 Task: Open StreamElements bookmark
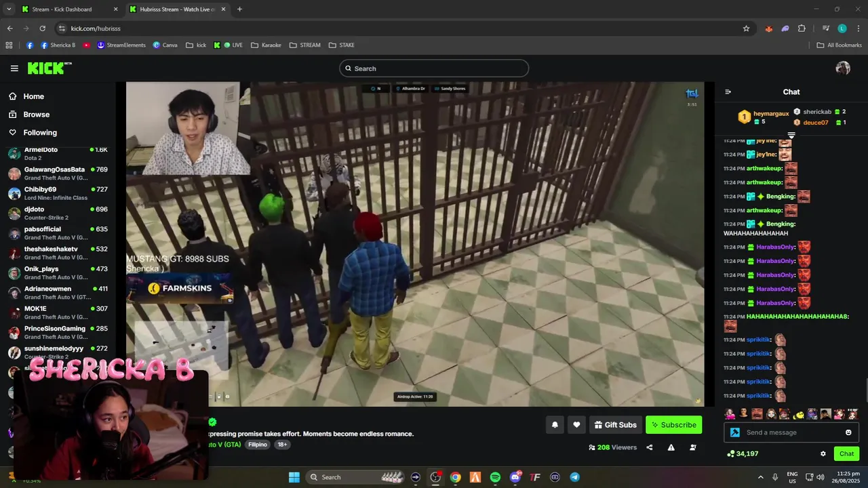[x=121, y=45]
